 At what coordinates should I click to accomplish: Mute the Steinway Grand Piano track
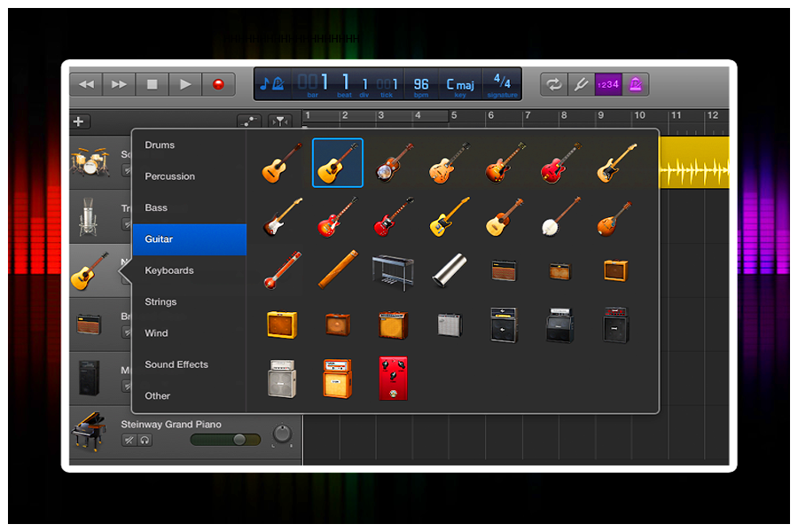pos(129,441)
